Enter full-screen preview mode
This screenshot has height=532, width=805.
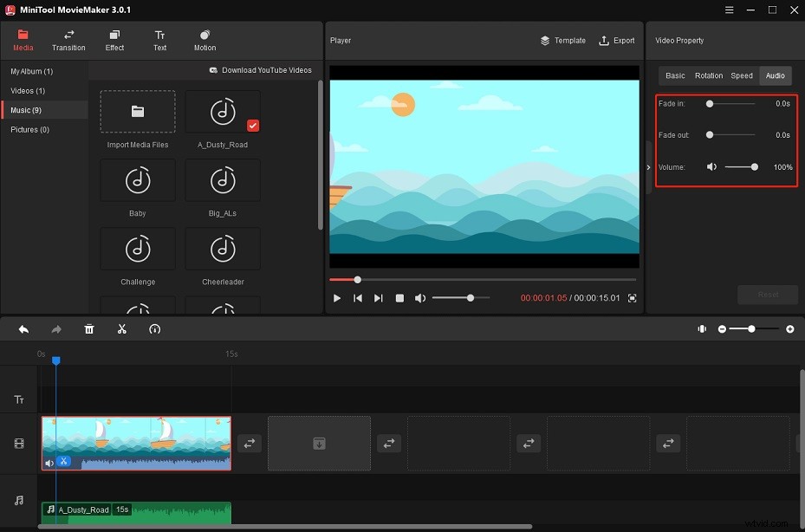pos(632,297)
